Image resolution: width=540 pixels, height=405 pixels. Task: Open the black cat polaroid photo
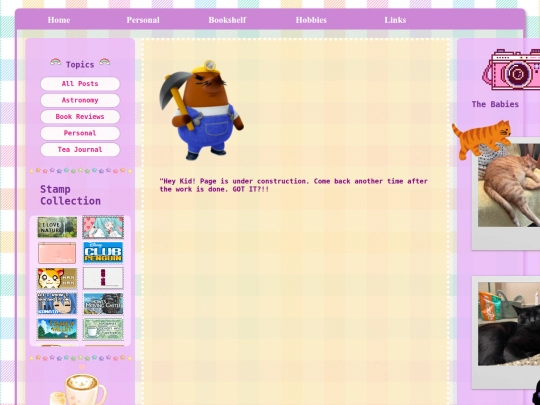[506, 332]
